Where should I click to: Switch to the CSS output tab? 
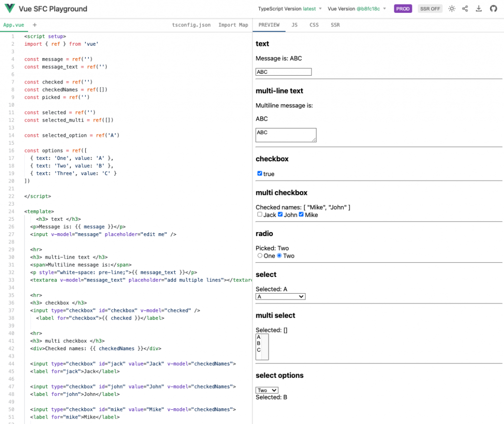pyautogui.click(x=314, y=25)
